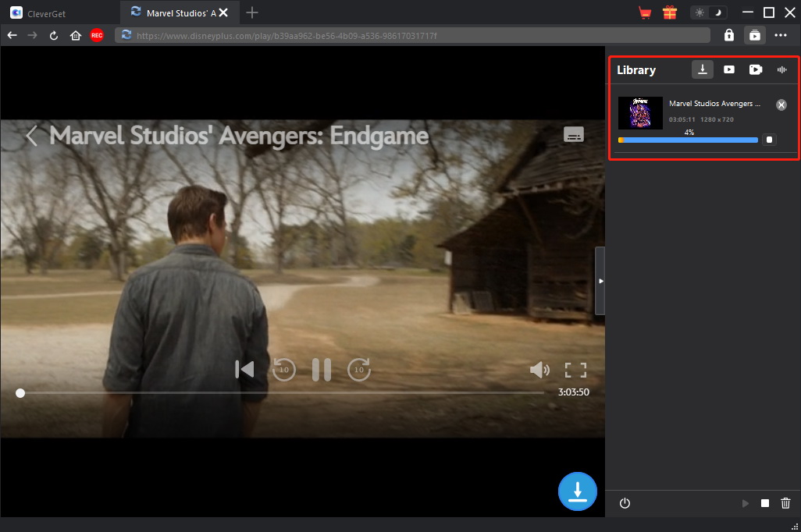801x532 pixels.
Task: Open the three-dots more options menu
Action: tap(781, 35)
